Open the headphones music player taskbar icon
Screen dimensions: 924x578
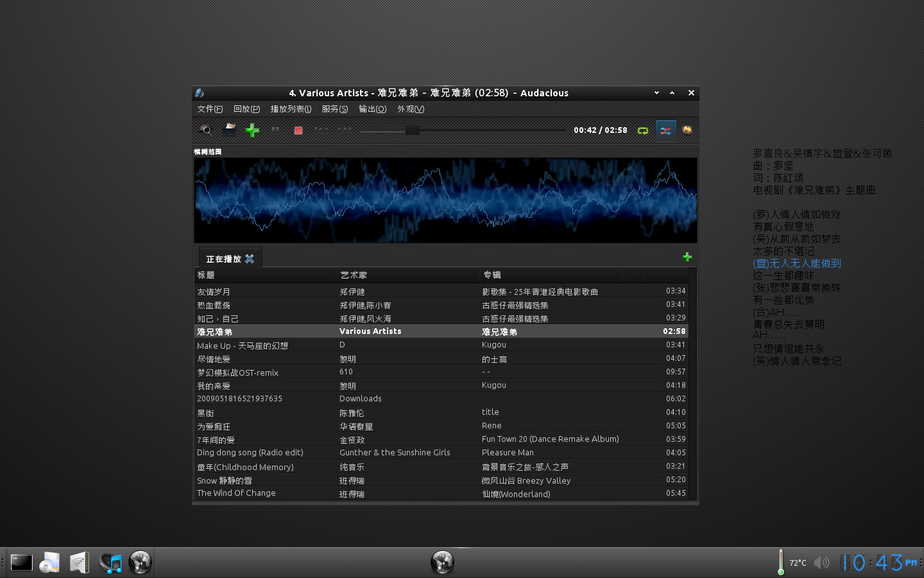110,563
